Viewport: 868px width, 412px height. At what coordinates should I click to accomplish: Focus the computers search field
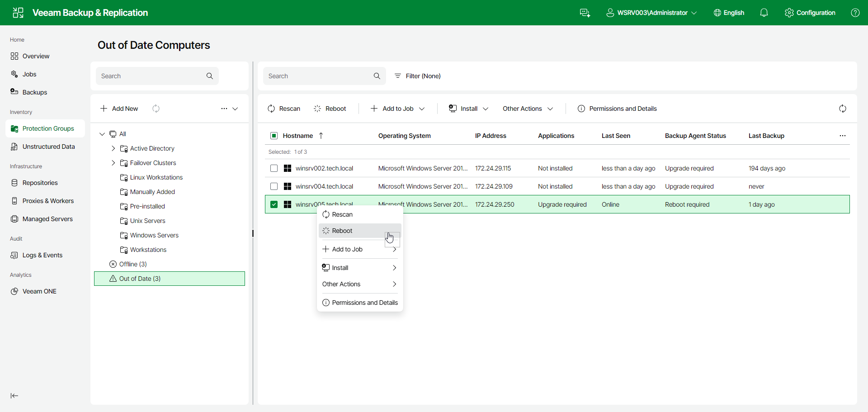pyautogui.click(x=325, y=76)
